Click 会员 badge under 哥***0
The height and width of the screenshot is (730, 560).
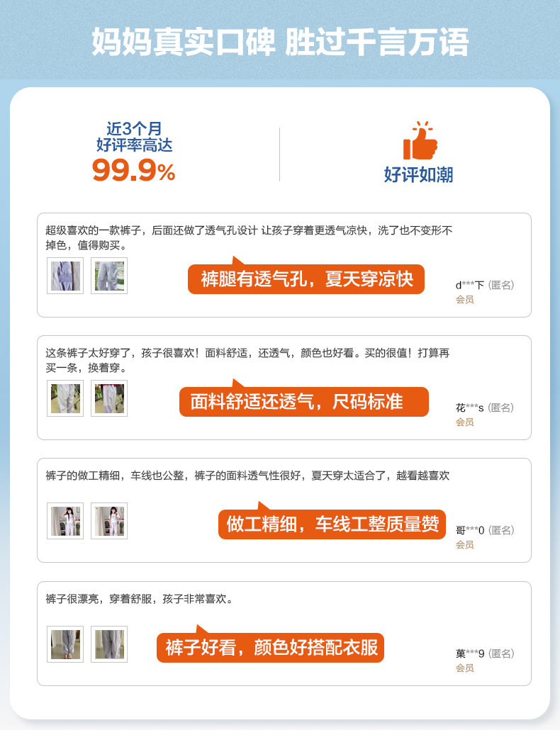click(464, 544)
